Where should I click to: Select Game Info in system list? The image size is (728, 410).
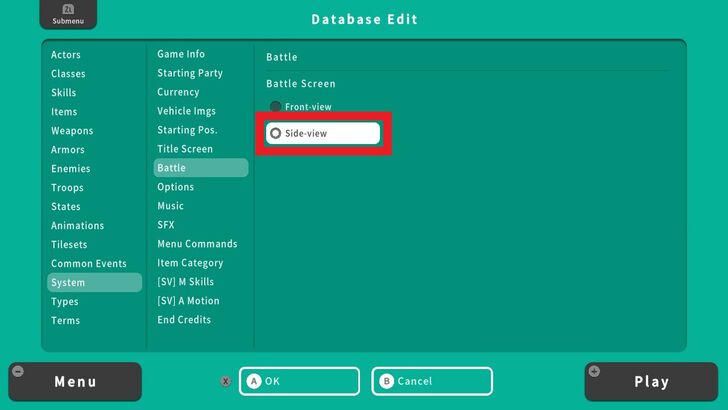point(181,55)
